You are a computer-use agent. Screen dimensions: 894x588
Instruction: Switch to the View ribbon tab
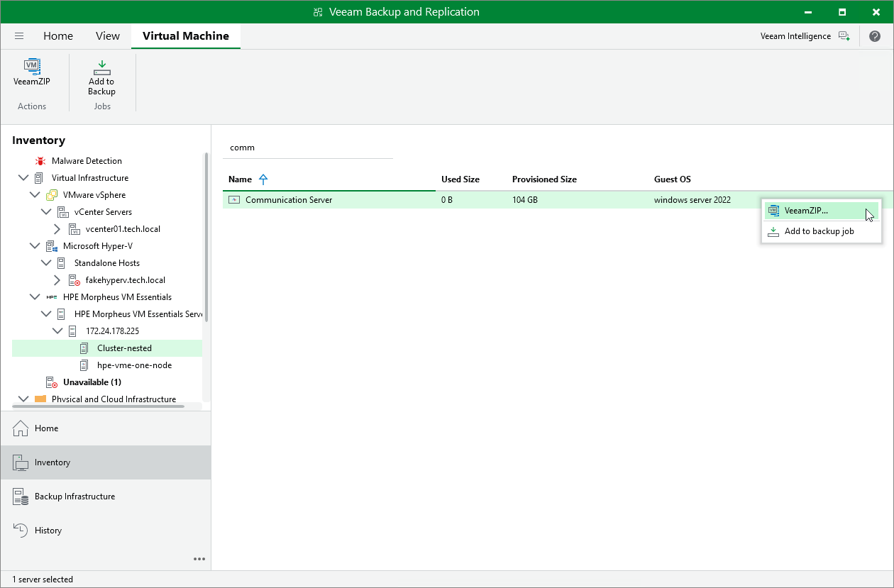click(108, 36)
